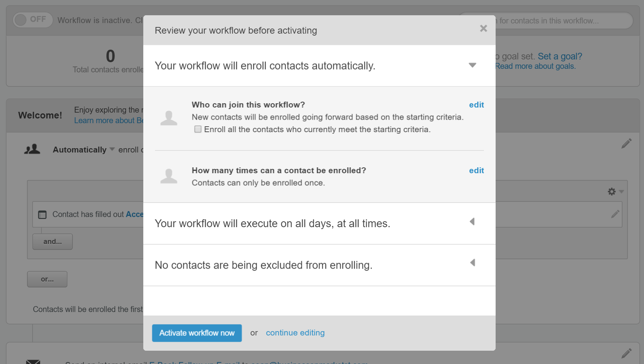
Task: Expand the 'execute on all days' section
Action: click(473, 222)
